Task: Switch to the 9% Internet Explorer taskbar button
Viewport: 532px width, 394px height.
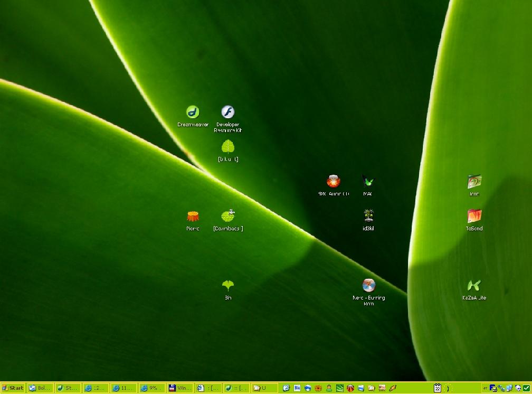Action: click(x=153, y=388)
